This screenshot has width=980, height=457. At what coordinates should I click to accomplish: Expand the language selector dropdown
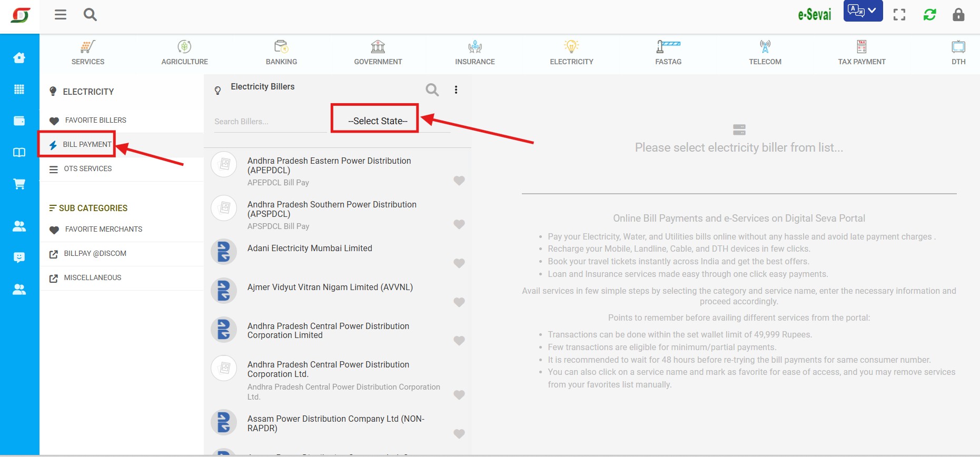(863, 11)
